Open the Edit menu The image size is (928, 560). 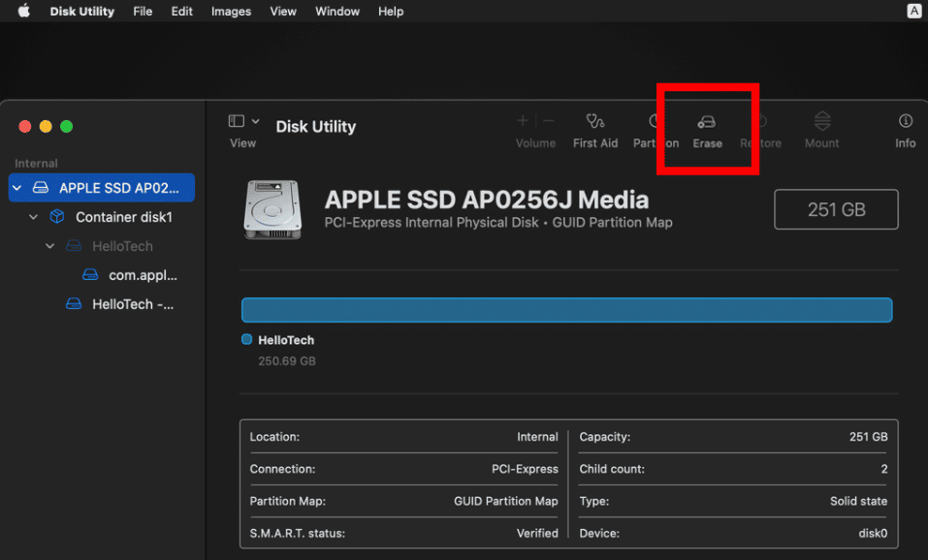[181, 12]
